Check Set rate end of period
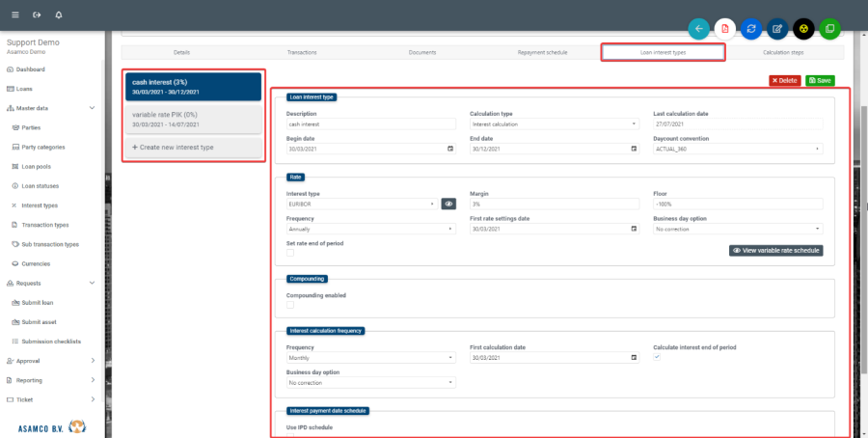868x438 pixels. coord(290,253)
